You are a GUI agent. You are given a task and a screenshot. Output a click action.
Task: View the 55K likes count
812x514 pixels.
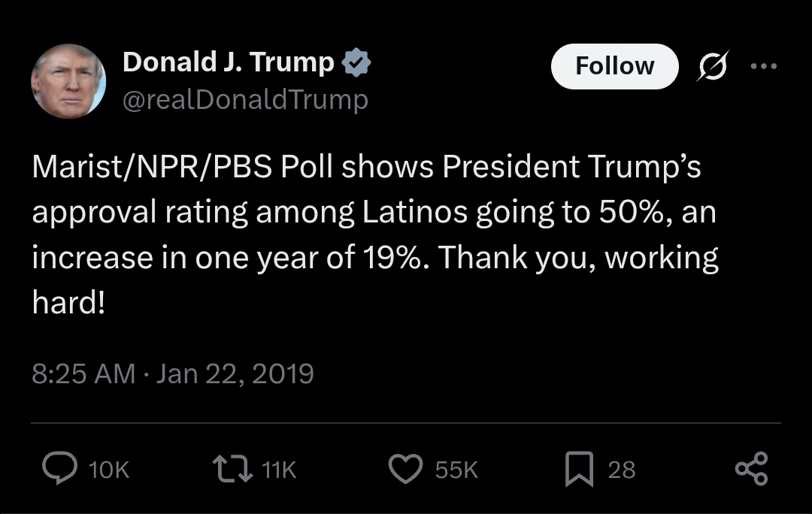click(456, 470)
